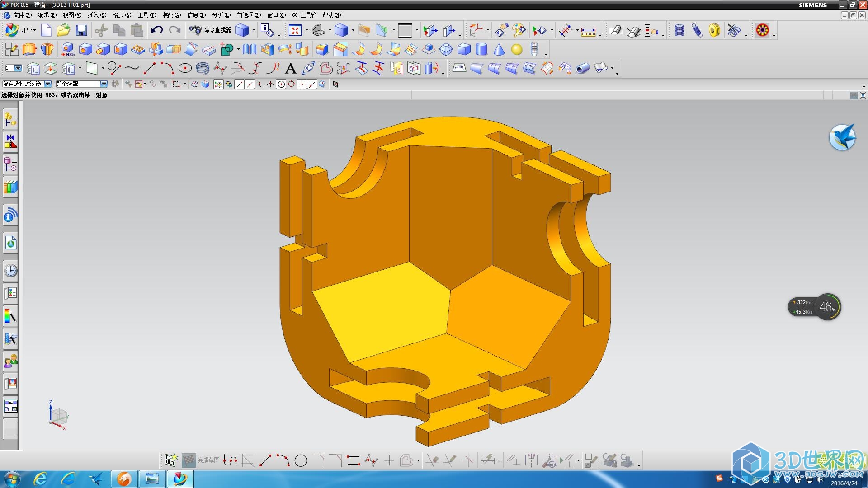Image resolution: width=868 pixels, height=488 pixels.
Task: Select the Arc tool in curve toolbar
Action: point(167,68)
